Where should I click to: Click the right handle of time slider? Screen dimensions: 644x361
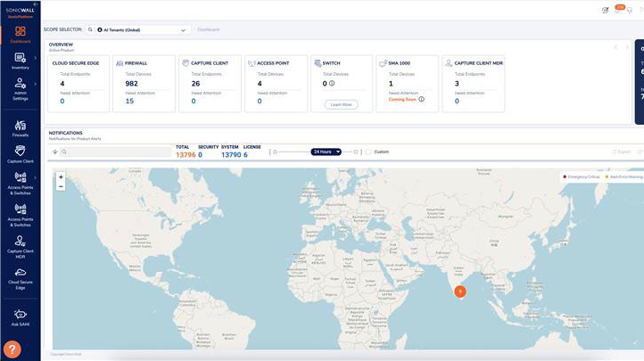click(x=356, y=152)
